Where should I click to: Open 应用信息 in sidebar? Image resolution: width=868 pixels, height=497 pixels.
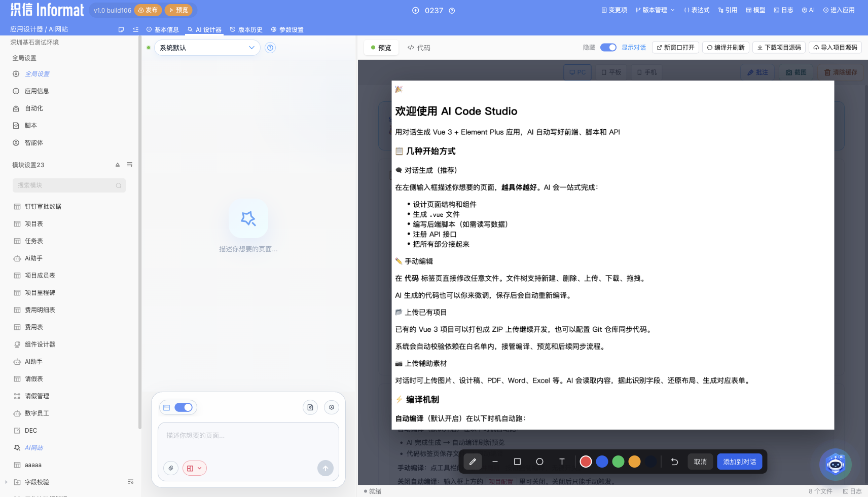pyautogui.click(x=37, y=91)
